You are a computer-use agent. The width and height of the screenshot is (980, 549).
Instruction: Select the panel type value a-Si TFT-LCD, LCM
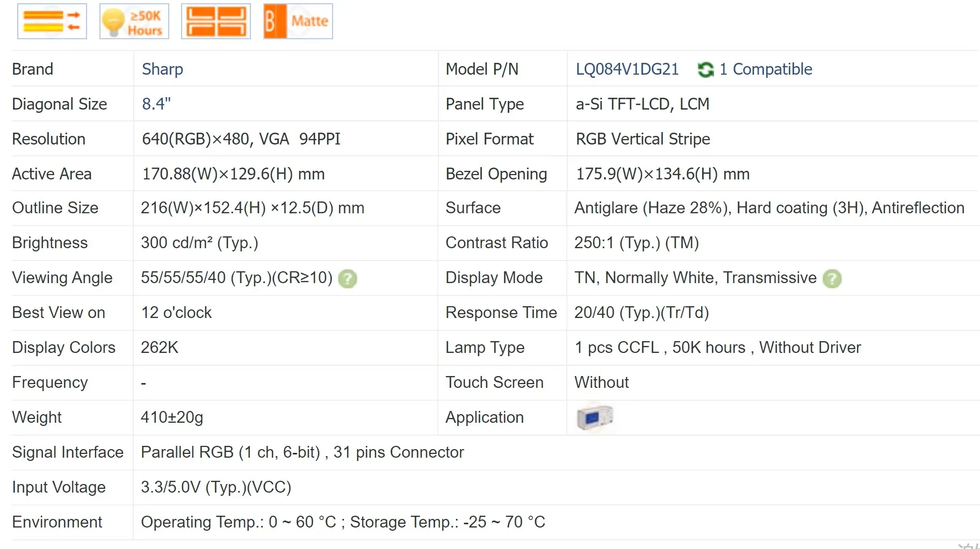pyautogui.click(x=643, y=104)
